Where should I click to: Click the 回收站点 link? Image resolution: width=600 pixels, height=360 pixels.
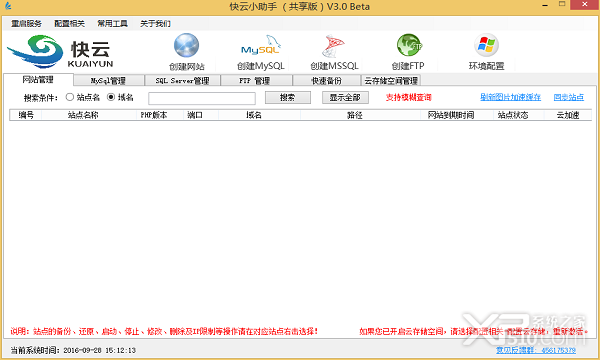tap(569, 97)
